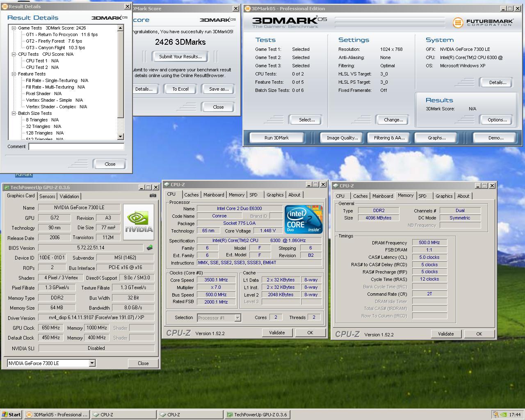Open the GPU selection dropdown in GPU-Z
Viewport: 525px width, 420px height.
pyautogui.click(x=92, y=363)
